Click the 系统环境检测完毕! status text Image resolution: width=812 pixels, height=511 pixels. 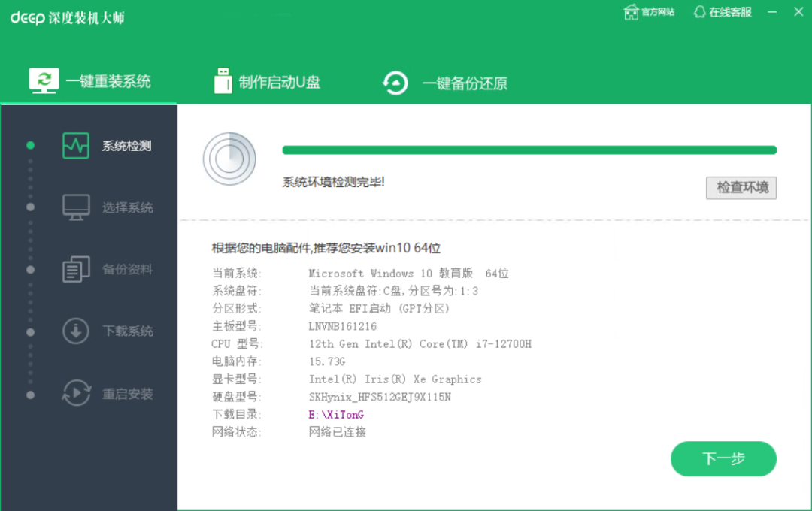point(333,182)
